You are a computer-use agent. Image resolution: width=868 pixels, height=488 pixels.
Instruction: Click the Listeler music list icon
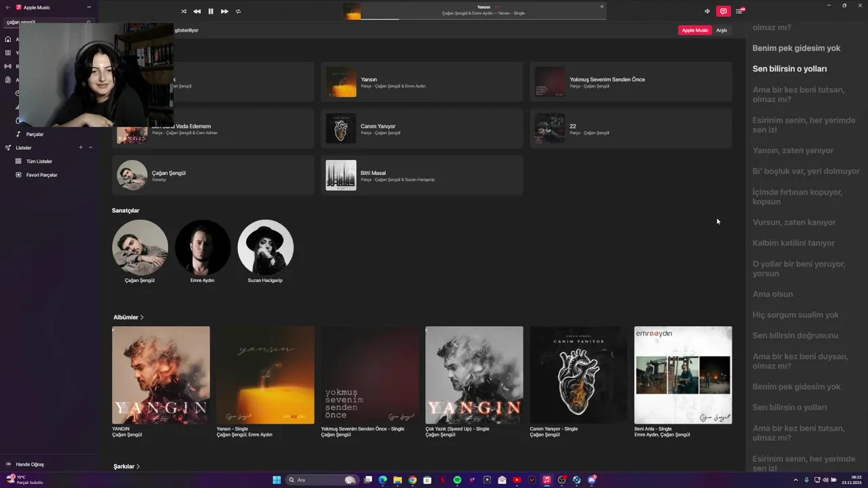[8, 148]
